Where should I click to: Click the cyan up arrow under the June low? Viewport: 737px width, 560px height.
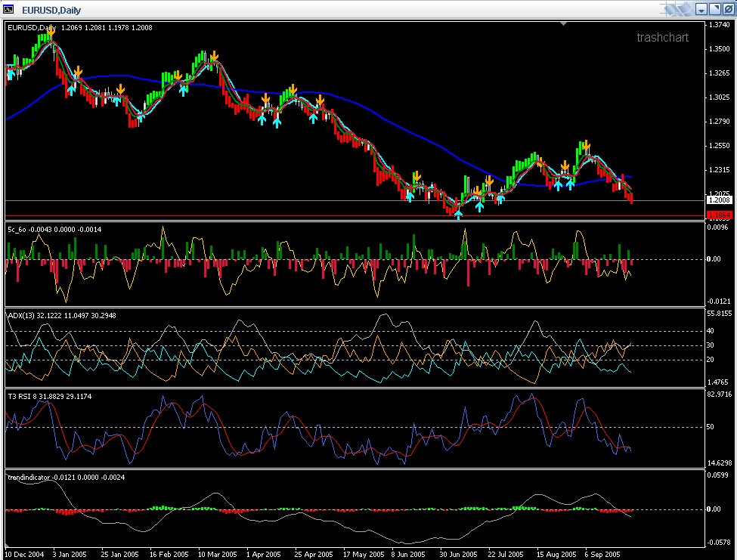(459, 215)
